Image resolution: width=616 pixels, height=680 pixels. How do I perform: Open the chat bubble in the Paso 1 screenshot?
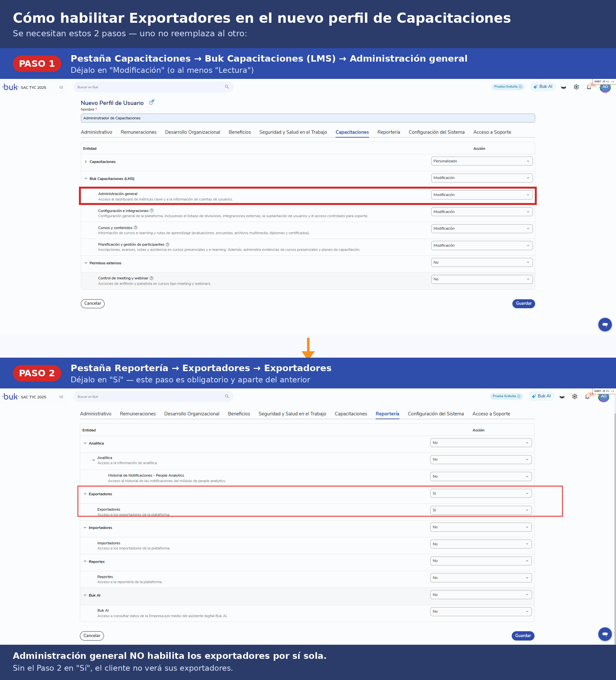click(x=605, y=325)
